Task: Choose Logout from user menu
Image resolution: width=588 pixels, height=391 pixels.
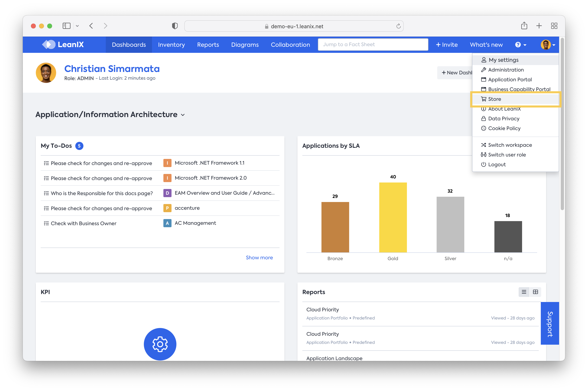Action: (x=497, y=164)
